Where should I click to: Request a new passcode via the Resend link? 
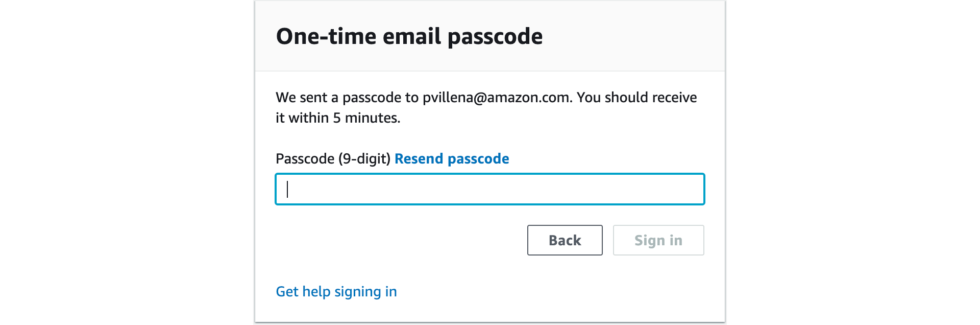tap(452, 159)
